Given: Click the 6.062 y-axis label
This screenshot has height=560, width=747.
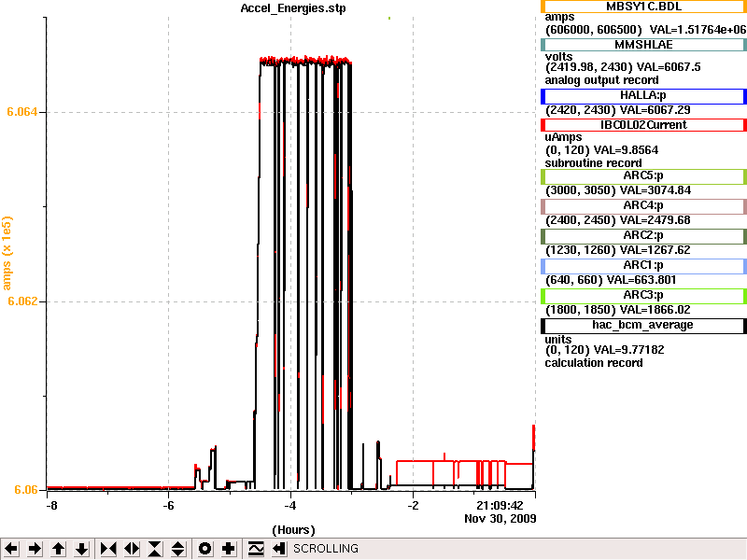Looking at the screenshot, I should (x=22, y=301).
